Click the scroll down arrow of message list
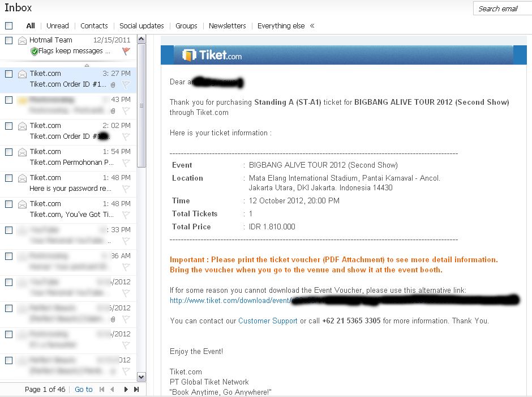532x397 pixels. coord(141,377)
